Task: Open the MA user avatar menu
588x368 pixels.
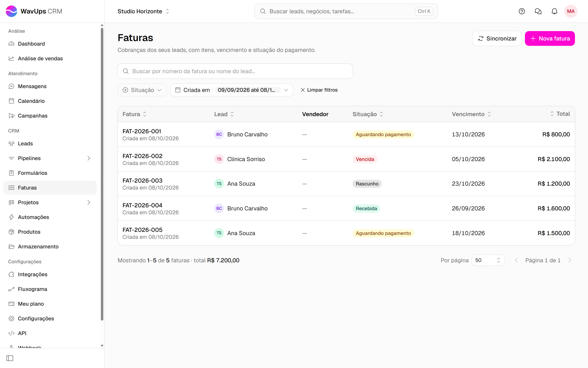Action: (x=571, y=11)
